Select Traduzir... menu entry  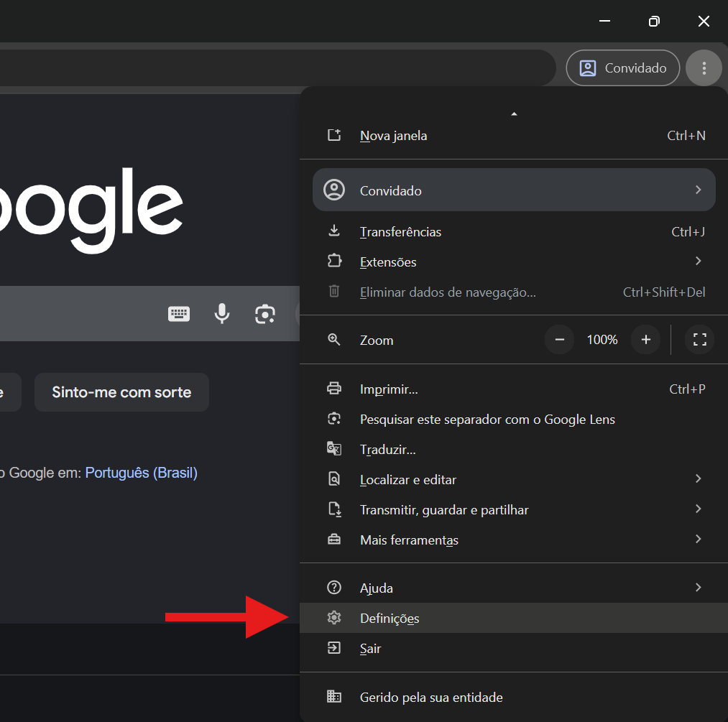tap(514, 449)
